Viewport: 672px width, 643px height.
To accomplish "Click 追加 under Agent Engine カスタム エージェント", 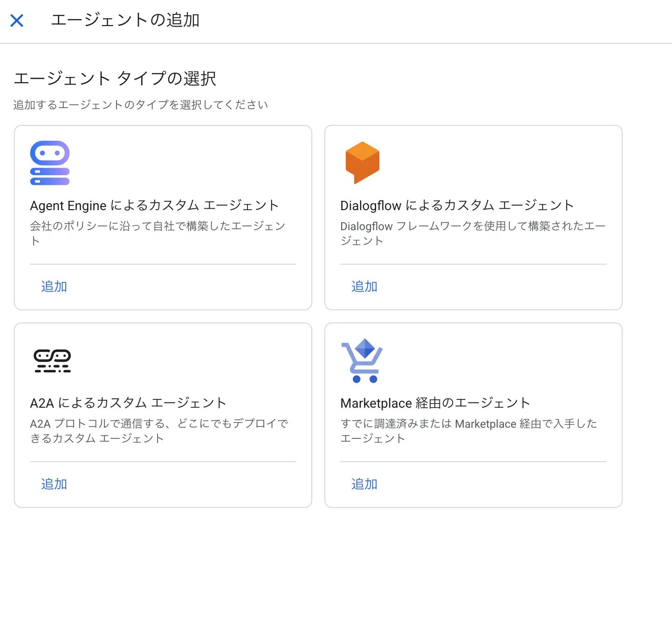I will click(54, 287).
